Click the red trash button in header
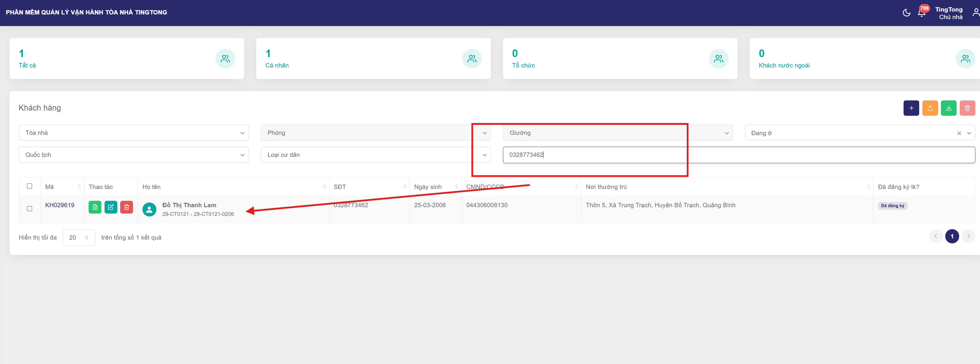This screenshot has width=980, height=364. 967,108
